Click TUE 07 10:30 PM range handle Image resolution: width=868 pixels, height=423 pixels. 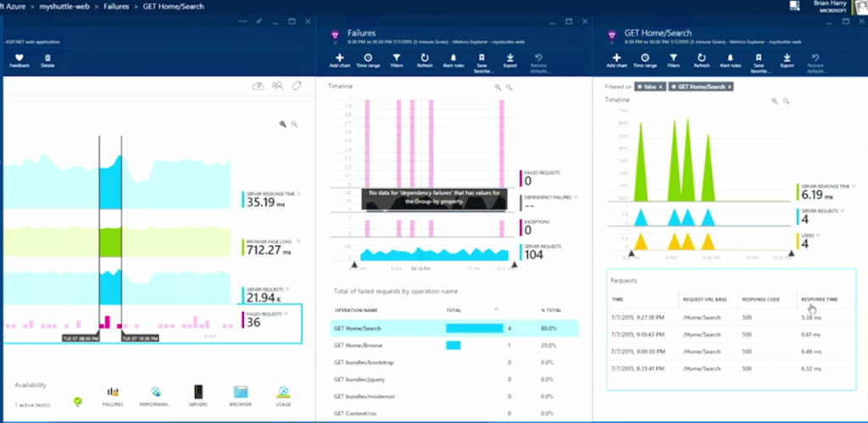(x=140, y=337)
